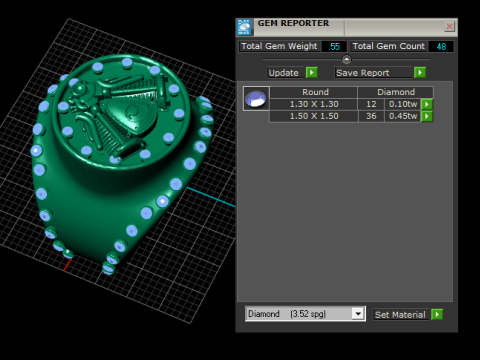480x360 pixels.
Task: Collapse the summary using the round arrow handle
Action: click(346, 59)
